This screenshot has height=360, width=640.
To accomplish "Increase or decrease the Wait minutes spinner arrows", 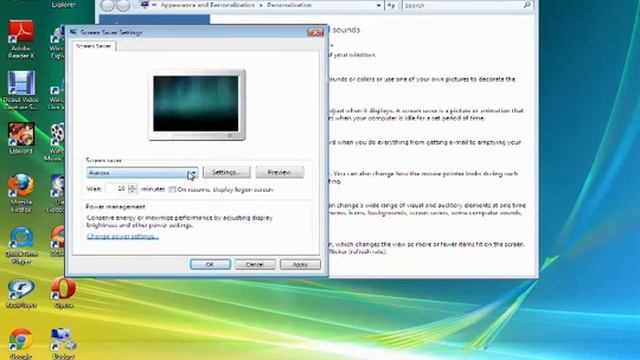I will [x=132, y=189].
